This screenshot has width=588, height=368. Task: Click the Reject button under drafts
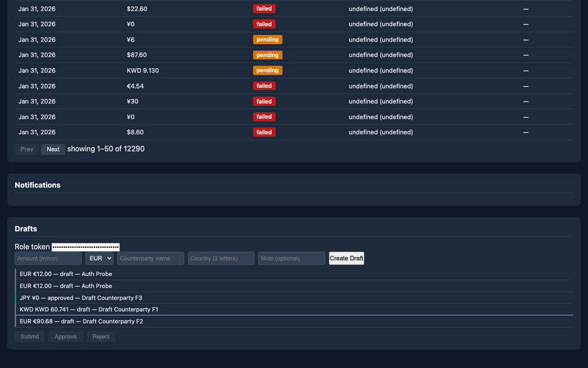click(x=101, y=337)
